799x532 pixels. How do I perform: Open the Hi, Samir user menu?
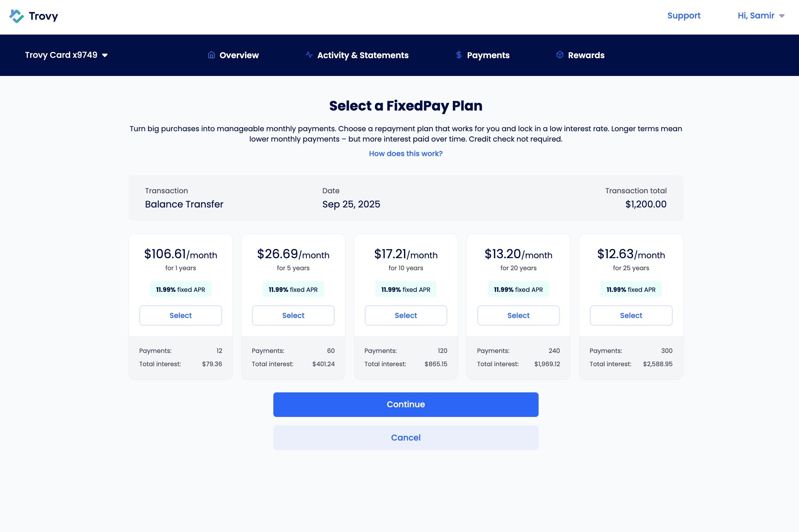pyautogui.click(x=761, y=16)
